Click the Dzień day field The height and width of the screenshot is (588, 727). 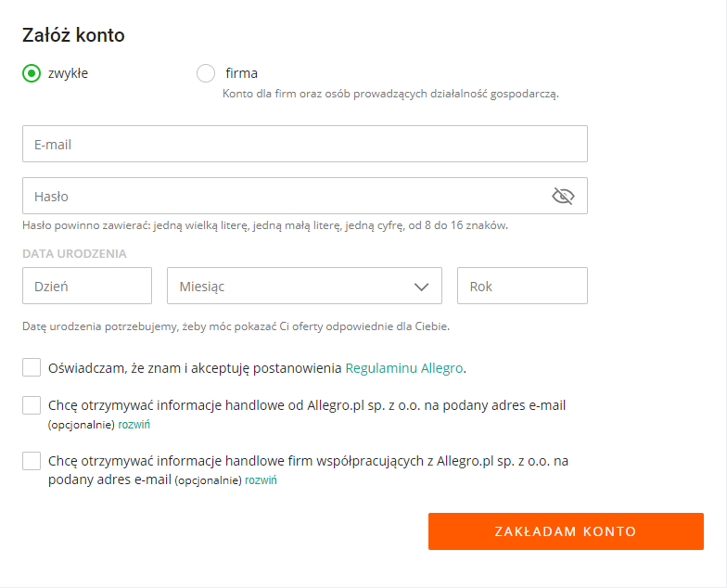point(87,286)
